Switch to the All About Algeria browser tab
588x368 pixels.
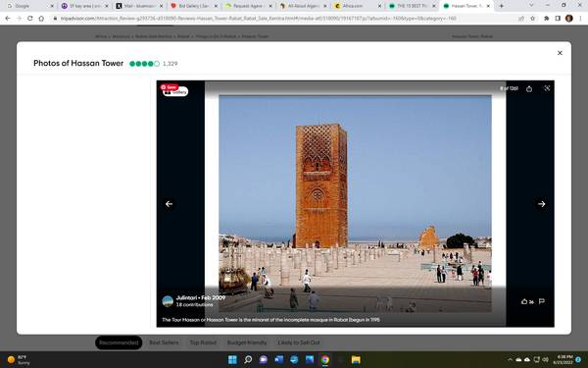pos(303,6)
